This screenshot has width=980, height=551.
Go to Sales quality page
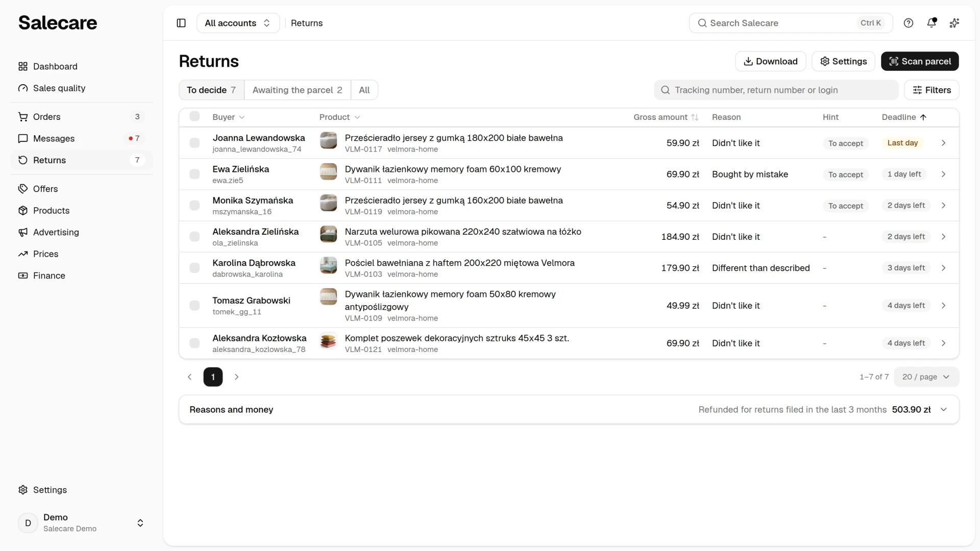tap(82, 88)
